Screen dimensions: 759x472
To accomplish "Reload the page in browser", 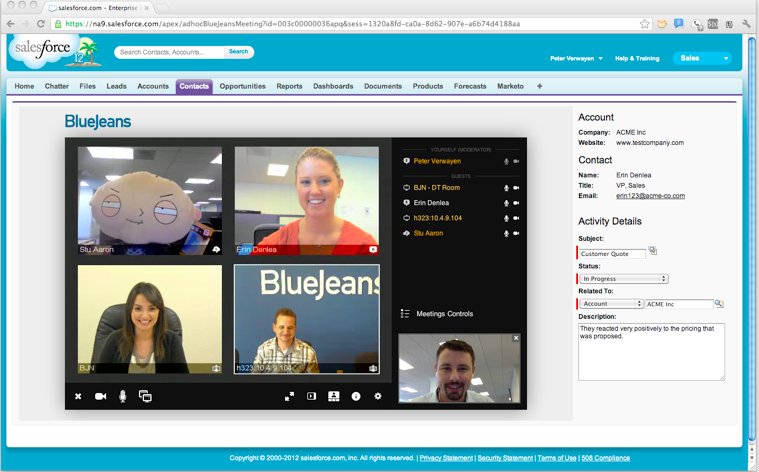I will coord(41,24).
